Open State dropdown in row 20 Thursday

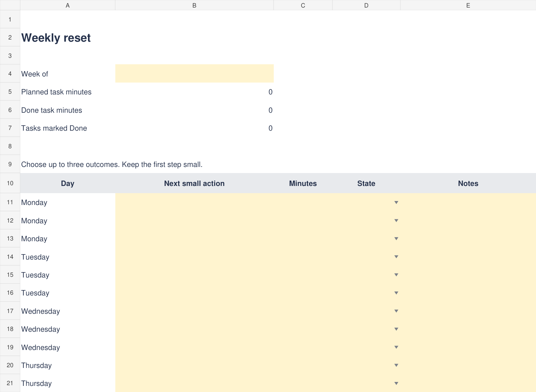pos(396,365)
